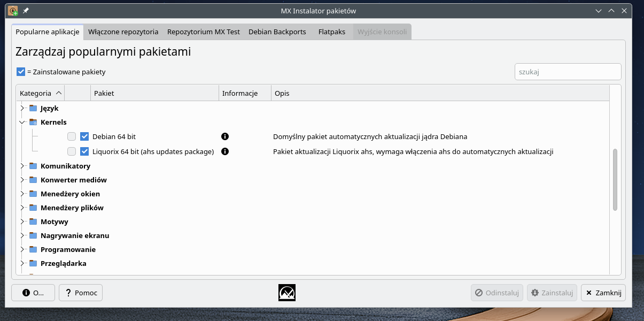Toggle the checked installed box for Debian 64 bit
The height and width of the screenshot is (321, 644).
[x=84, y=136]
